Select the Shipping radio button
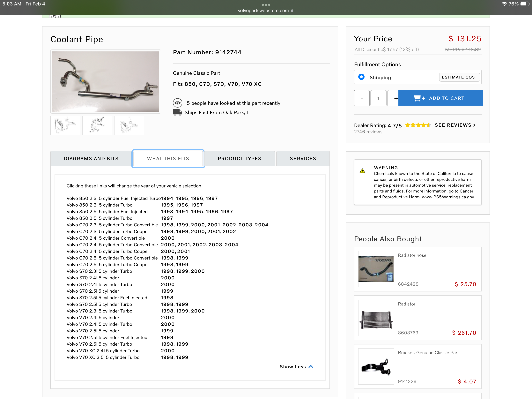 point(361,77)
